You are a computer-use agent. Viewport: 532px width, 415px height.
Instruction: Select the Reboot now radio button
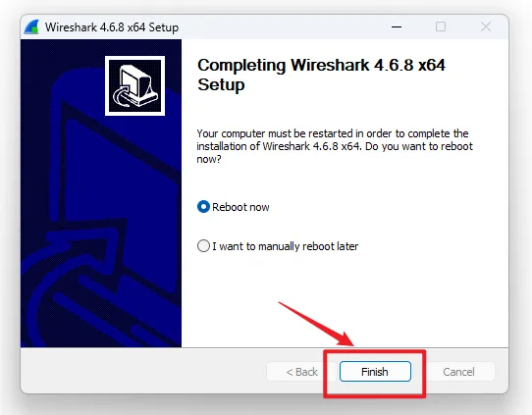click(x=203, y=207)
